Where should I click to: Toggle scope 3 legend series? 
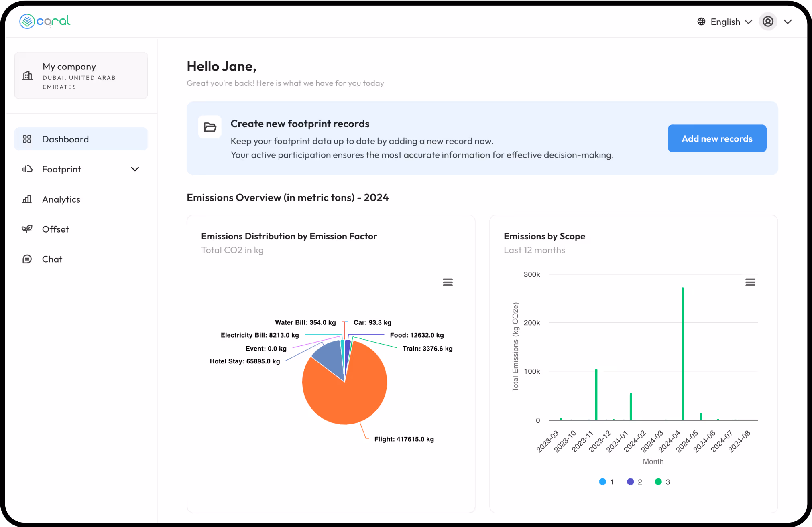662,482
